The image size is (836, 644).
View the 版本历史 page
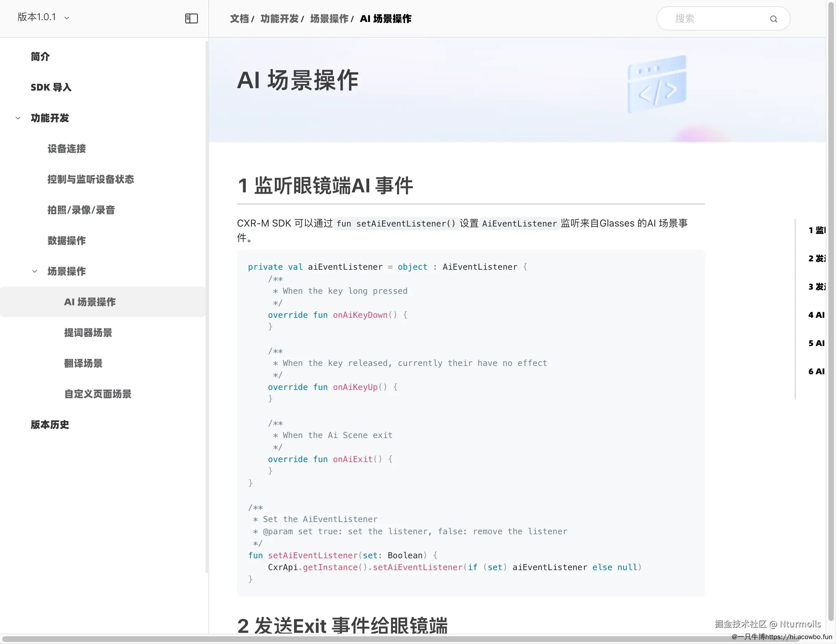pos(50,424)
